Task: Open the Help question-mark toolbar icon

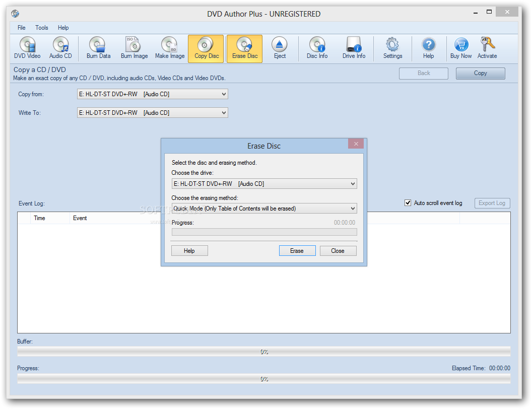Action: (x=429, y=48)
